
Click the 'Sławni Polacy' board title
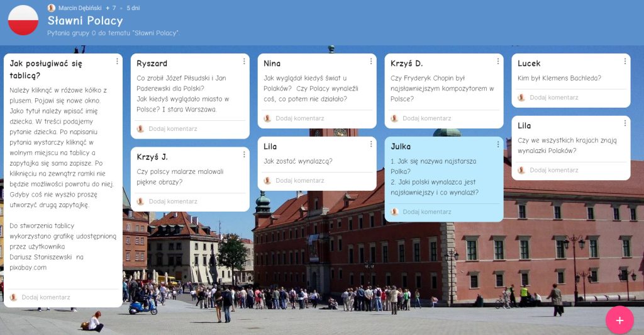(x=85, y=21)
